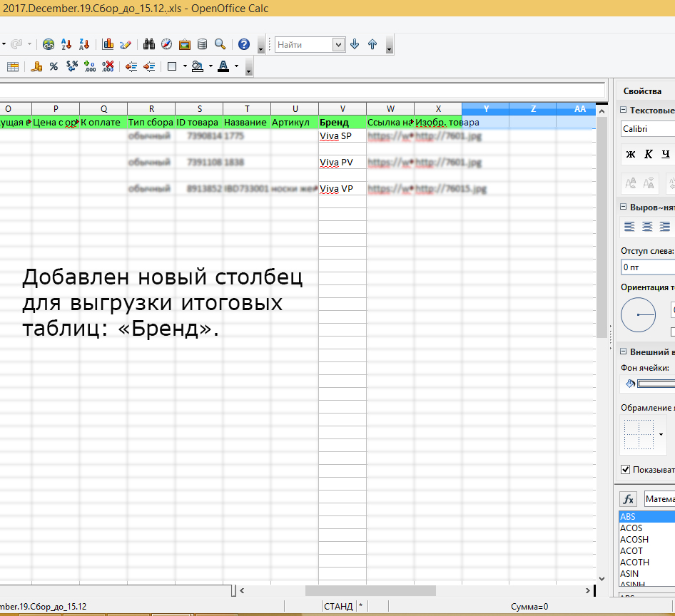Toggle the show gridlines checkbox in sidebar
Screen dimensions: 675x616
coord(626,470)
